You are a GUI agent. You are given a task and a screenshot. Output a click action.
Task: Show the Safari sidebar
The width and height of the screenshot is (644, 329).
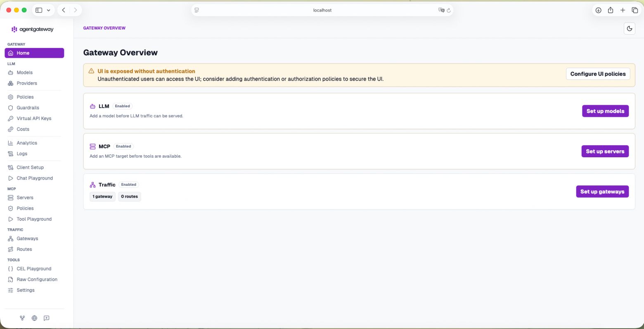(39, 10)
